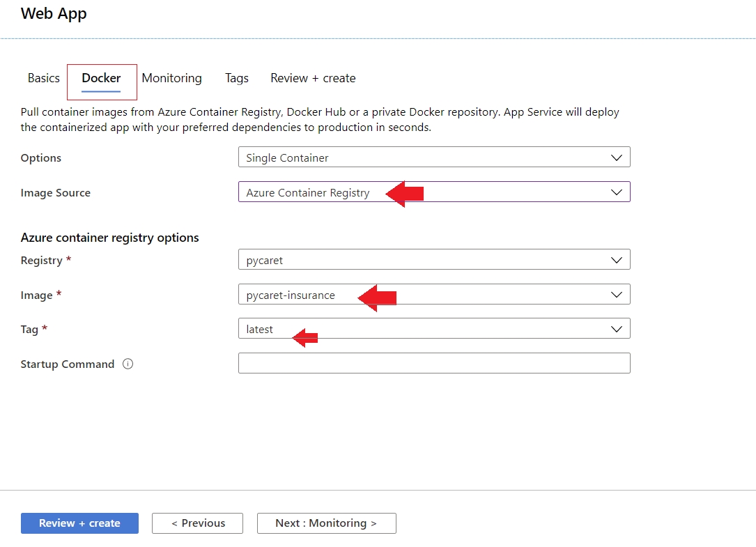This screenshot has height=547, width=756.
Task: Click the chevron arrow in Options field
Action: tap(616, 157)
